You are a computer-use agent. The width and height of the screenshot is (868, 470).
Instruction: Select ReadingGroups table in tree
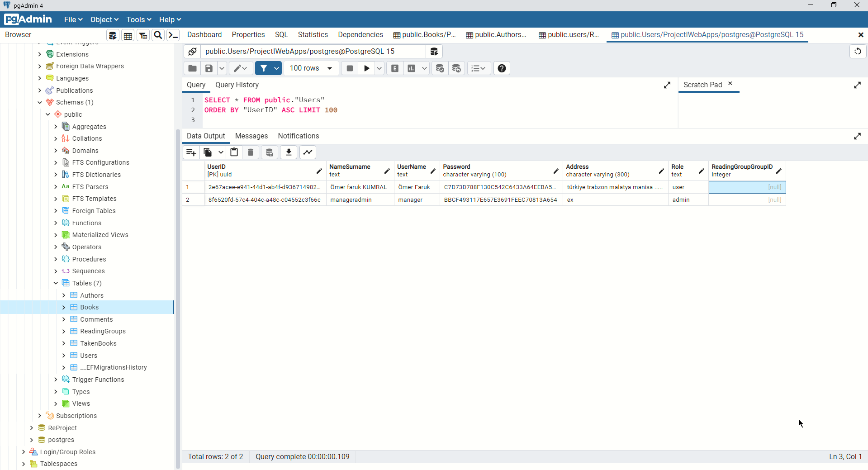(103, 331)
